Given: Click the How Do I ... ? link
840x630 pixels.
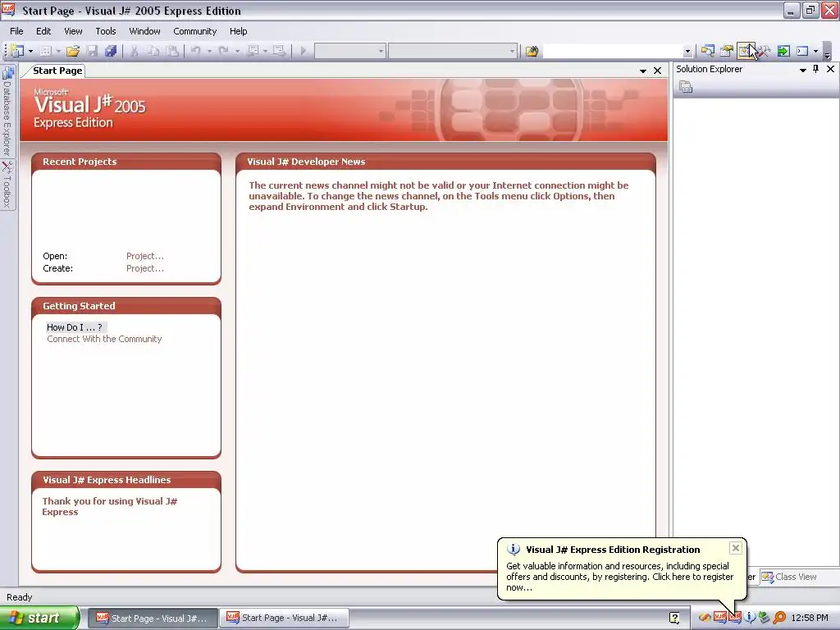Looking at the screenshot, I should click(75, 326).
